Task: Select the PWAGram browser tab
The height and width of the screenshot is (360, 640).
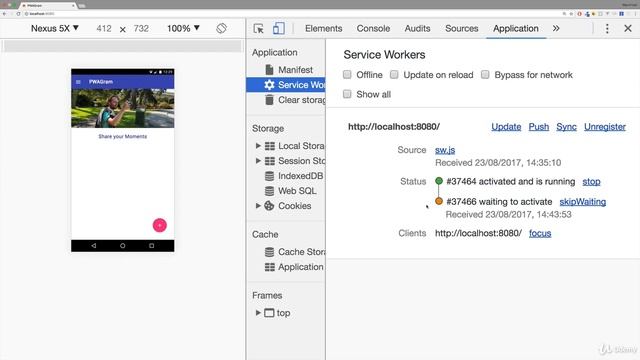Action: tap(48, 5)
